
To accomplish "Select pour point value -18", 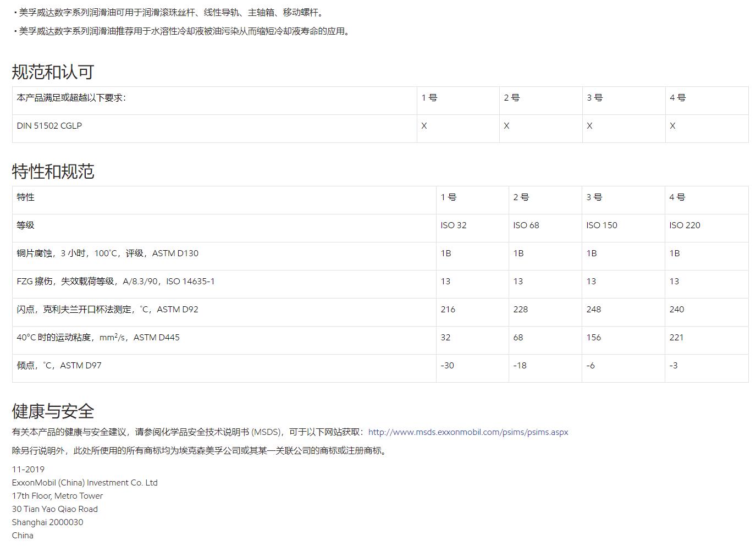I will pyautogui.click(x=520, y=366).
